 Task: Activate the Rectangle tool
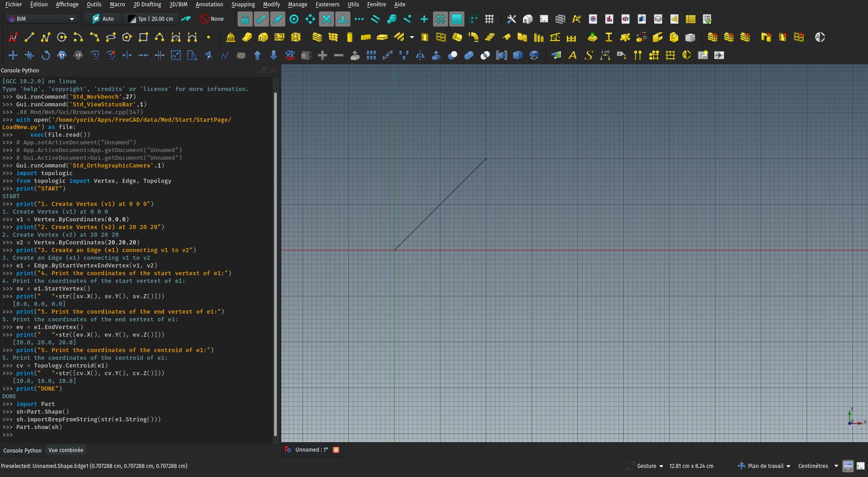click(143, 37)
